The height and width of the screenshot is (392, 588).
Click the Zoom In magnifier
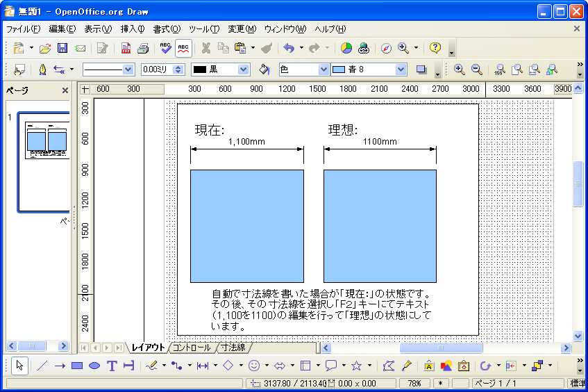click(459, 70)
